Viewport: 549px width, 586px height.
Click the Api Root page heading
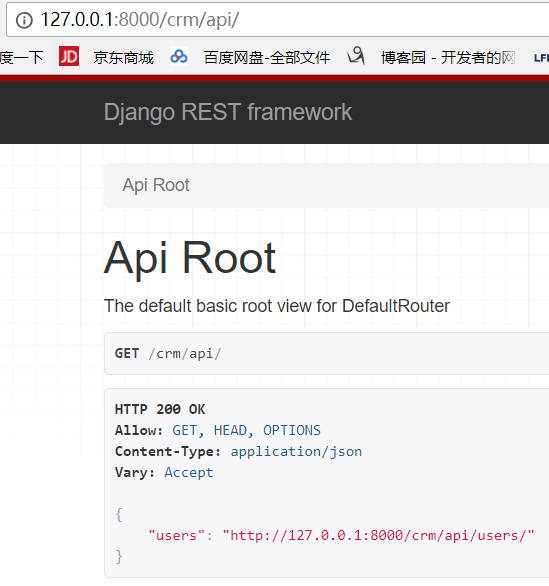[190, 259]
